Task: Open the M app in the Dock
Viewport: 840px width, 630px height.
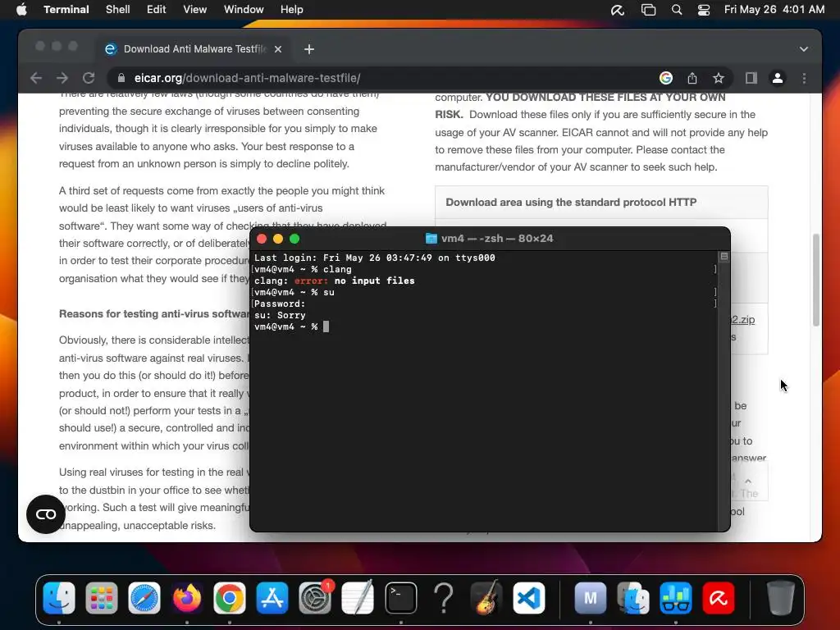Action: (x=591, y=598)
